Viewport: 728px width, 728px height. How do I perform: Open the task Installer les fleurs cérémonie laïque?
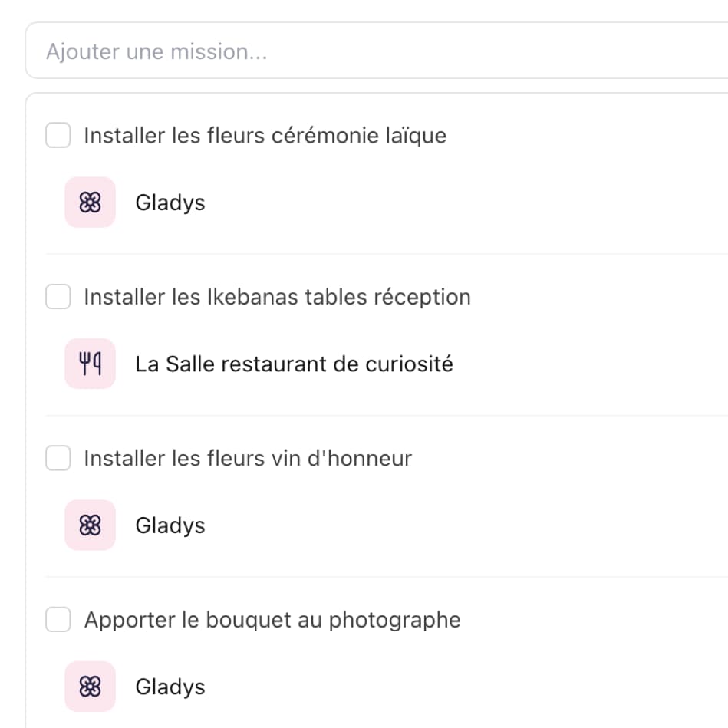click(265, 135)
